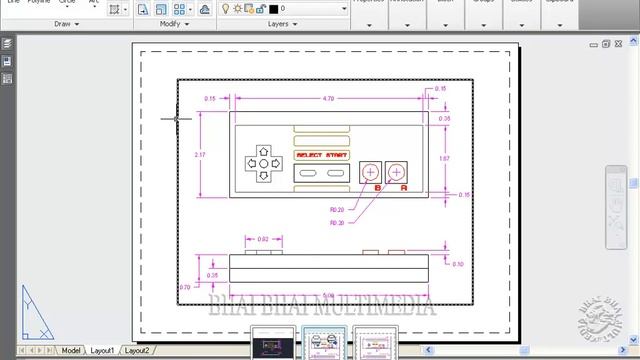The height and width of the screenshot is (360, 640).
Task: Select the "1.67" dimension text
Action: pos(444,158)
